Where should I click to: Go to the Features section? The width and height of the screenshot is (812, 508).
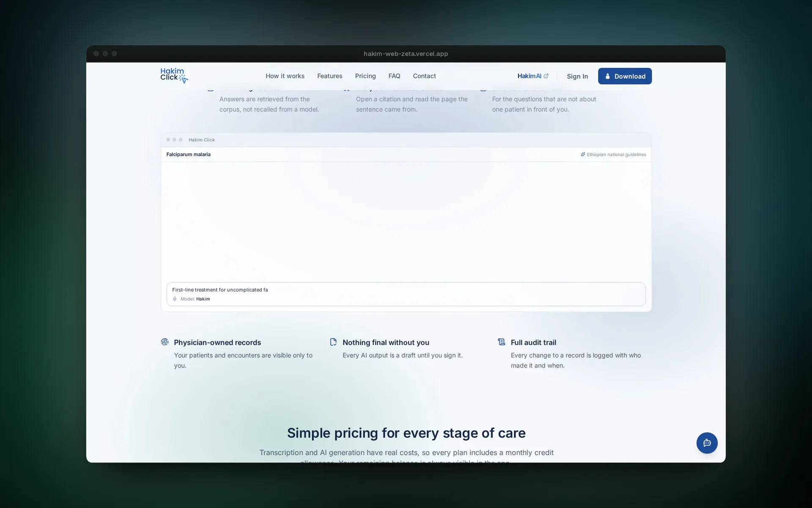(x=330, y=76)
